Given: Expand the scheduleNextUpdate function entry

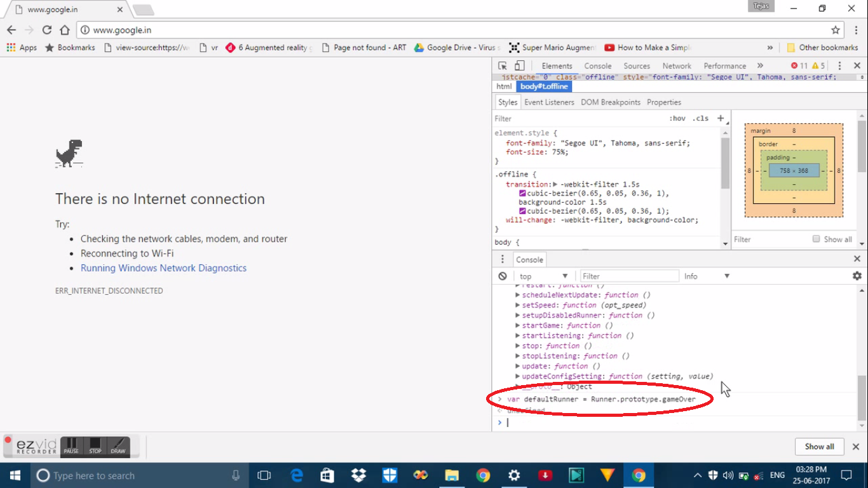Looking at the screenshot, I should 517,295.
